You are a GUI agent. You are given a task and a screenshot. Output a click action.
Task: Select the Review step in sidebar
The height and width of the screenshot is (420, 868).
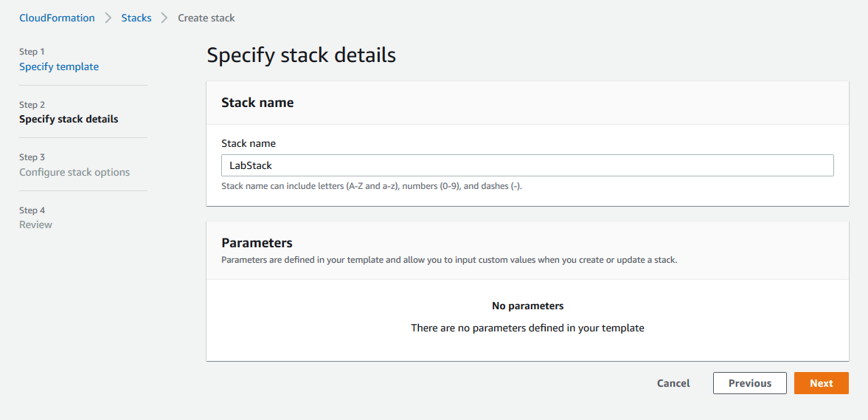[36, 224]
